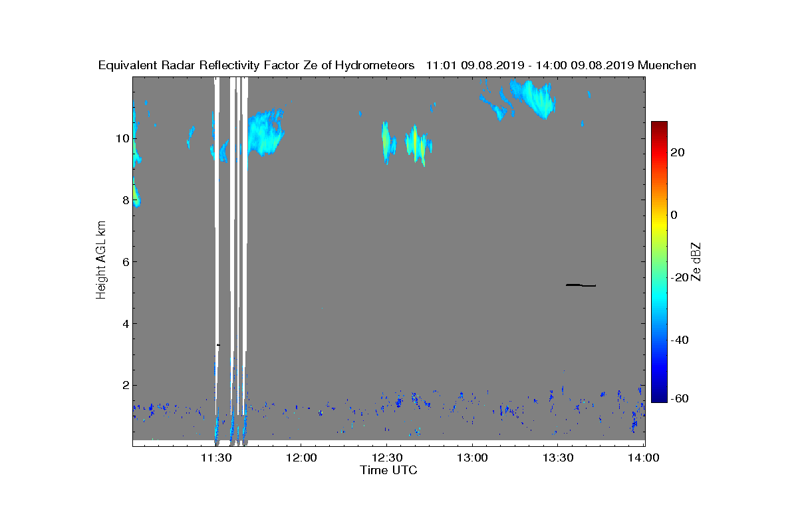Click the height tick label 10
The width and height of the screenshot is (798, 532).
[x=122, y=138]
